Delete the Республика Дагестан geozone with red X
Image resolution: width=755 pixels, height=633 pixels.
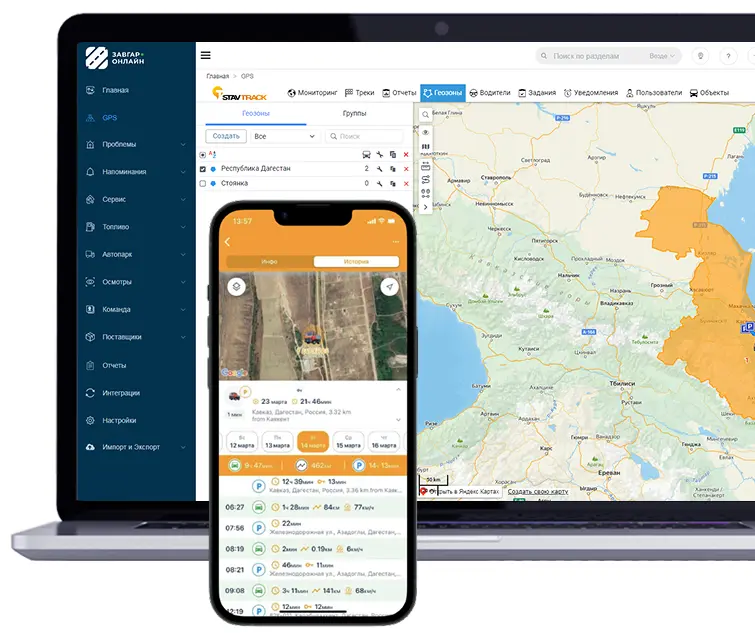click(406, 169)
